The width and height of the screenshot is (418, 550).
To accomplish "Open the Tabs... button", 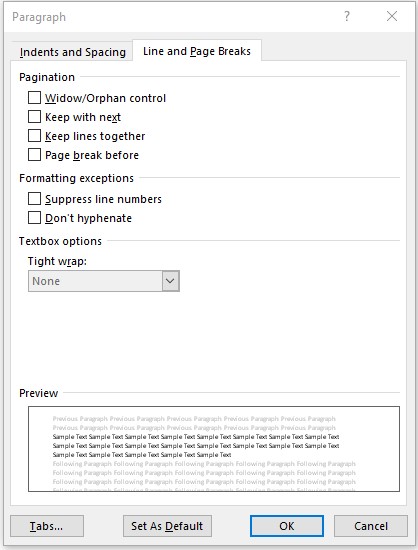I will 47,526.
